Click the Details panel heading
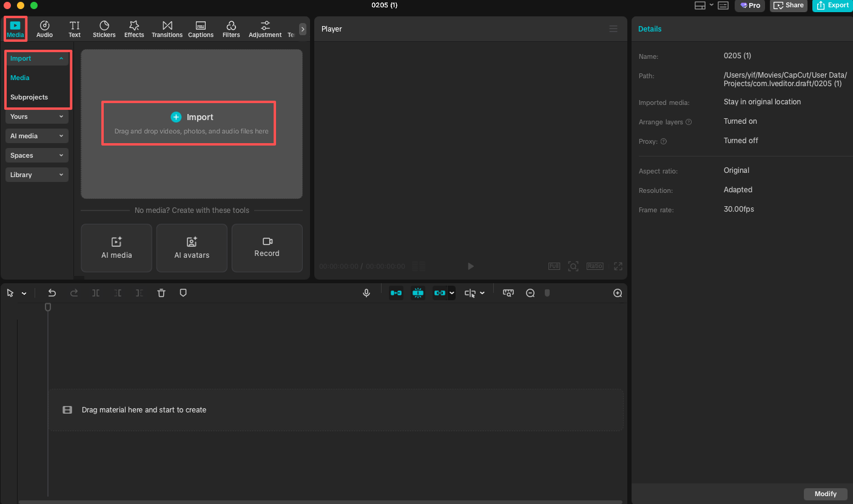Image resolution: width=853 pixels, height=504 pixels. click(650, 29)
